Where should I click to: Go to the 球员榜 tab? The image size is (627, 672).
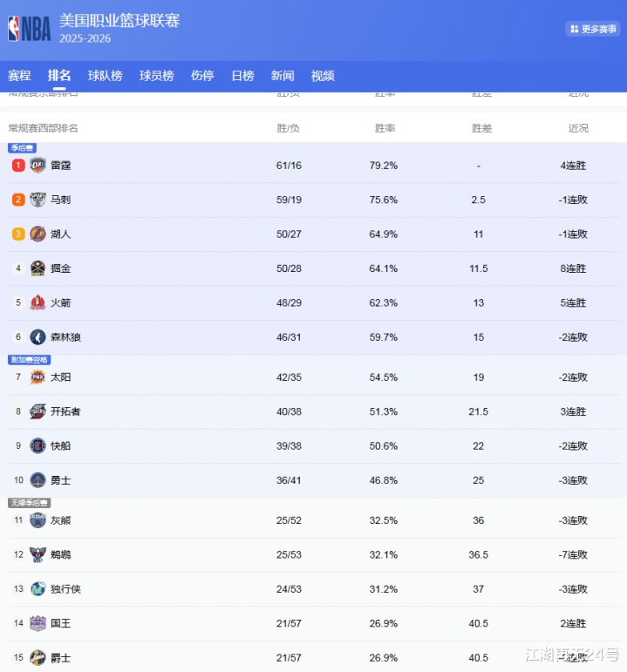[x=157, y=76]
